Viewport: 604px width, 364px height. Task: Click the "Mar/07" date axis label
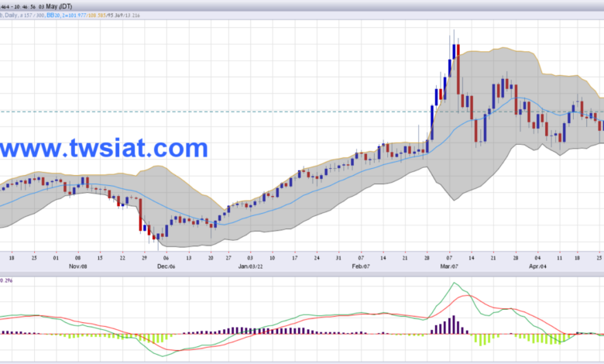click(x=449, y=266)
